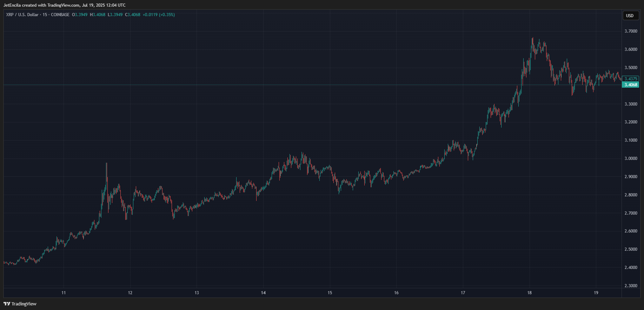
Task: Click the COINBASE exchange label
Action: (60, 15)
